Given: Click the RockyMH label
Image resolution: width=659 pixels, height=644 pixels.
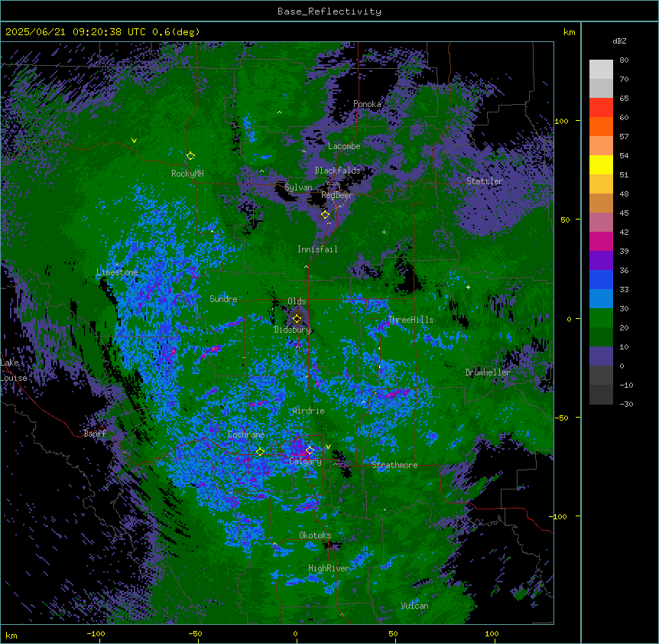Looking at the screenshot, I should coord(187,174).
